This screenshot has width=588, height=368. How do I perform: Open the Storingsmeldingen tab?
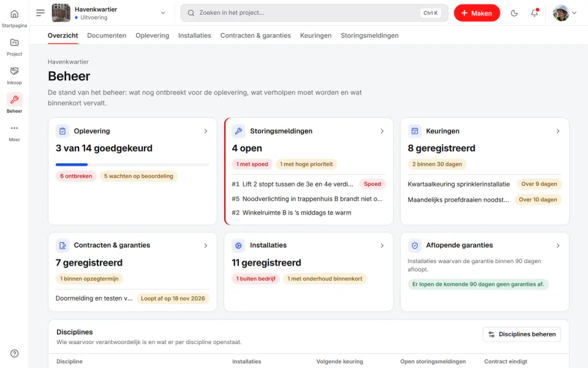coord(369,36)
